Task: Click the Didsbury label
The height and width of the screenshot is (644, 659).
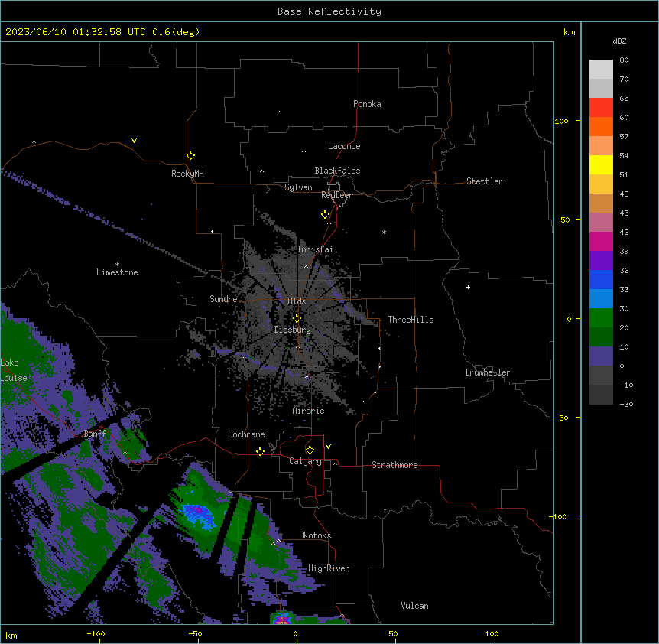Action: point(292,330)
